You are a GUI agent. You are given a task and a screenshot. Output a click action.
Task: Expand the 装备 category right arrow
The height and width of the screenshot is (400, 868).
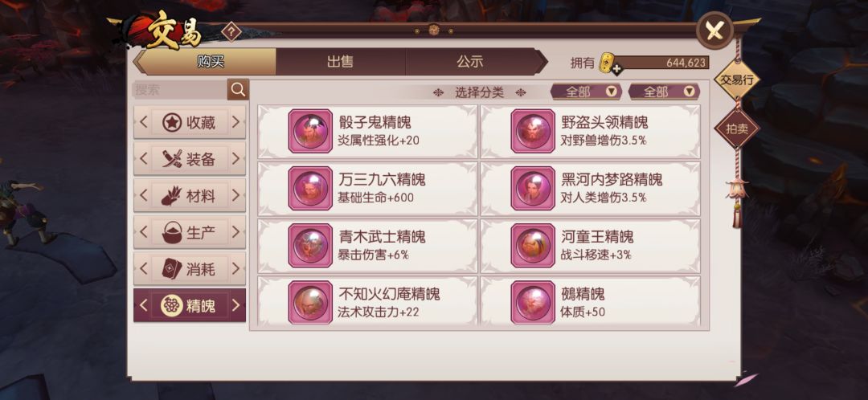tap(235, 159)
